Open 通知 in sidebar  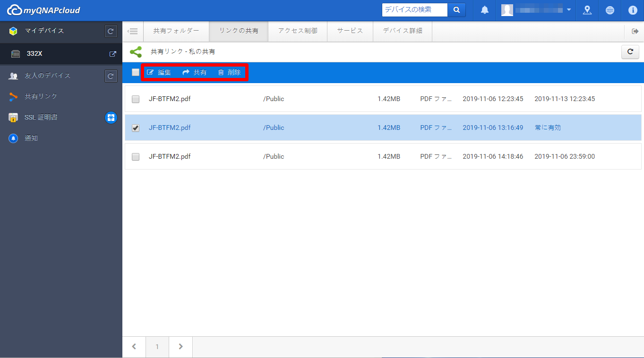click(x=31, y=138)
